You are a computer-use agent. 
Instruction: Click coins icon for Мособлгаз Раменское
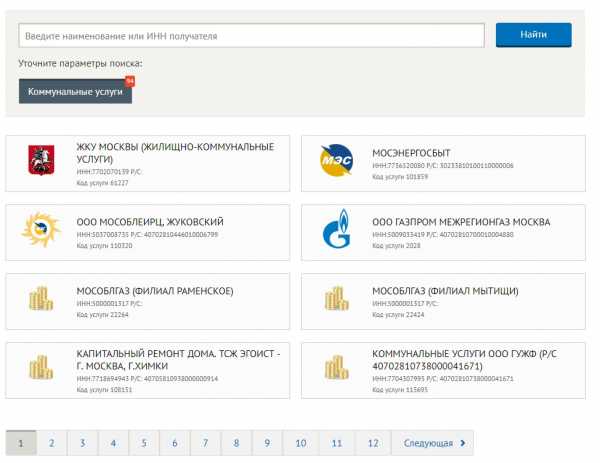(41, 298)
